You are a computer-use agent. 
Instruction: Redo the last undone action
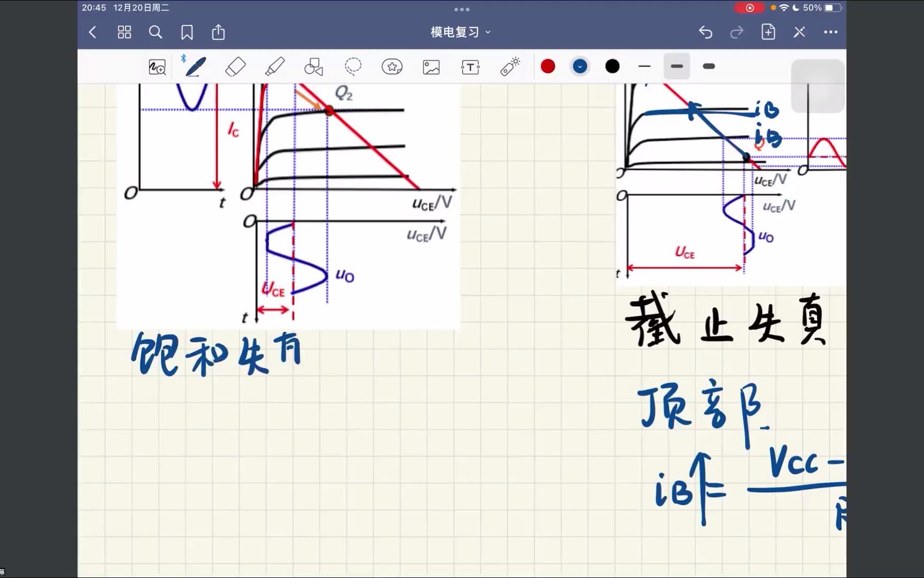pyautogui.click(x=737, y=33)
